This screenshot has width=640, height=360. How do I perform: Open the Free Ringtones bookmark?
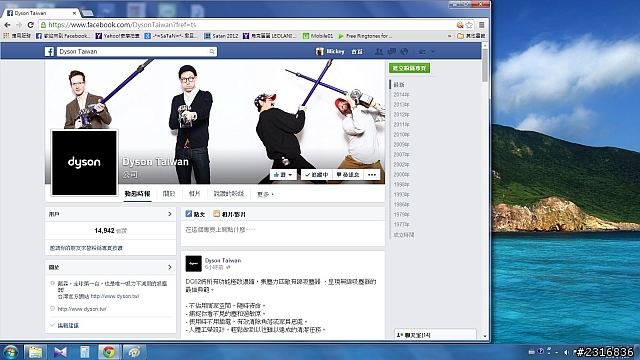click(x=365, y=36)
